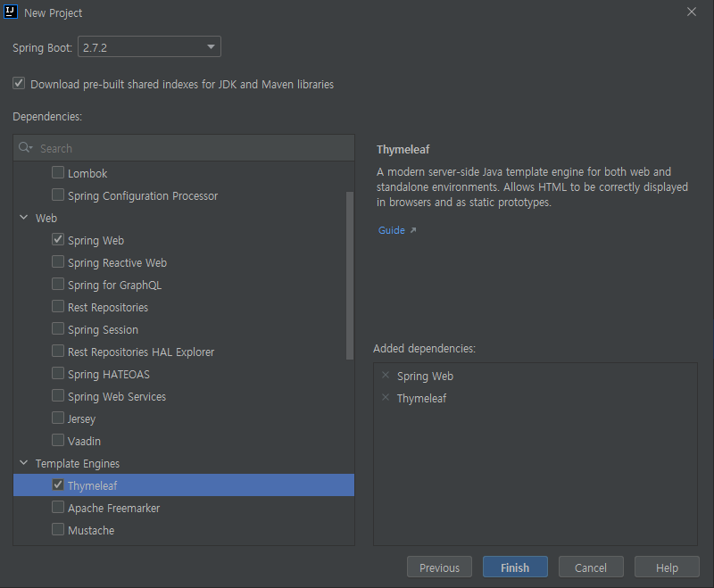The image size is (714, 588).
Task: Enable Spring for GraphQL
Action: pyautogui.click(x=58, y=284)
